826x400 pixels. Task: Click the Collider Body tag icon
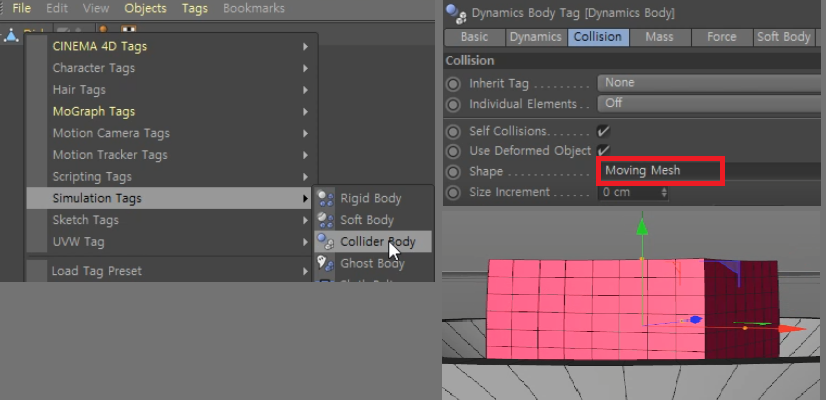[x=326, y=241]
